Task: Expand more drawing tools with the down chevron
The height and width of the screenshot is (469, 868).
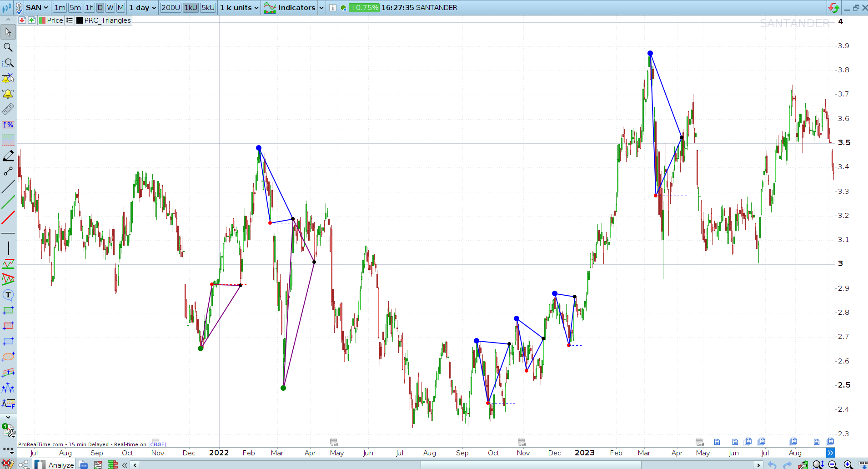Action: pos(8,417)
